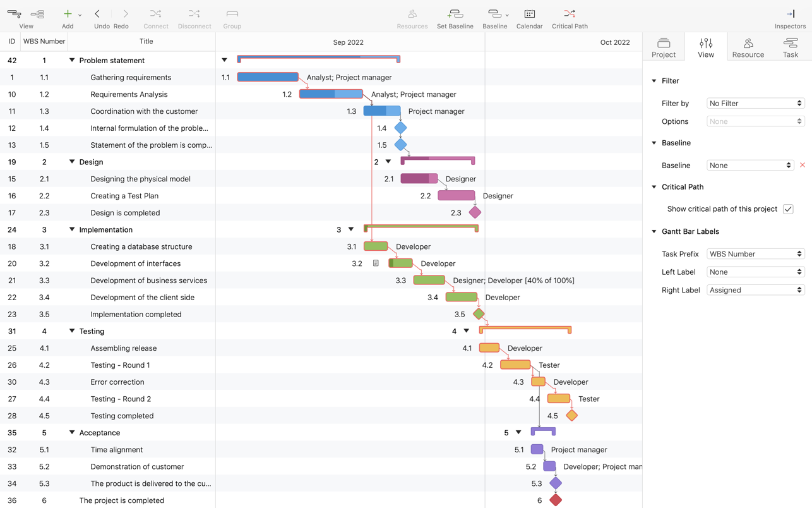
Task: Click the Undo arrow icon
Action: [97, 14]
